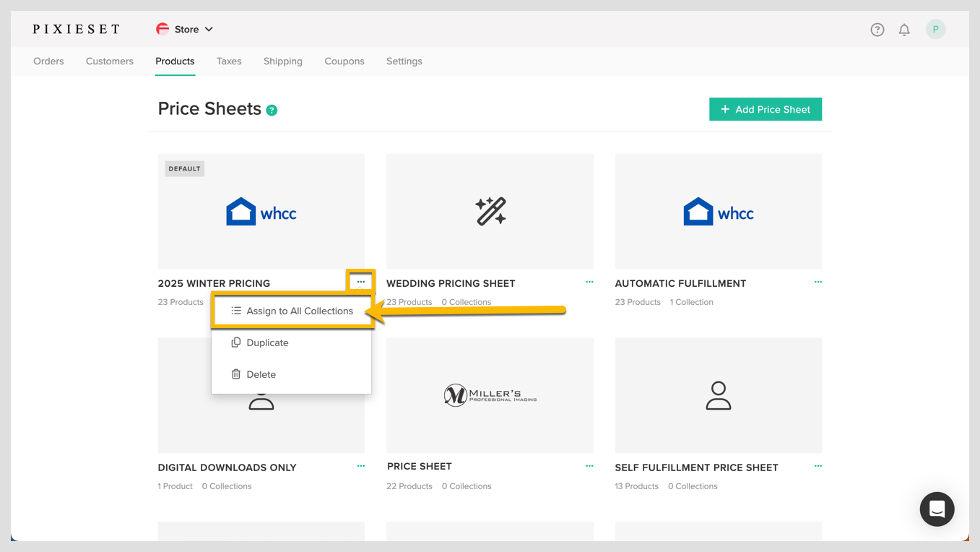Screen dimensions: 980x552
Task: Click the red Store icon in header
Action: click(x=162, y=29)
